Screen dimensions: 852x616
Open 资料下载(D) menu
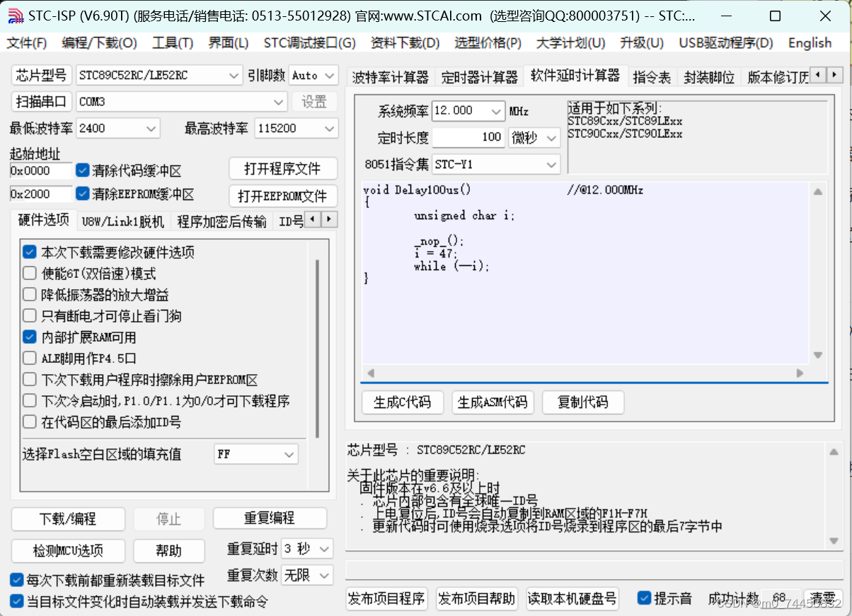click(405, 43)
